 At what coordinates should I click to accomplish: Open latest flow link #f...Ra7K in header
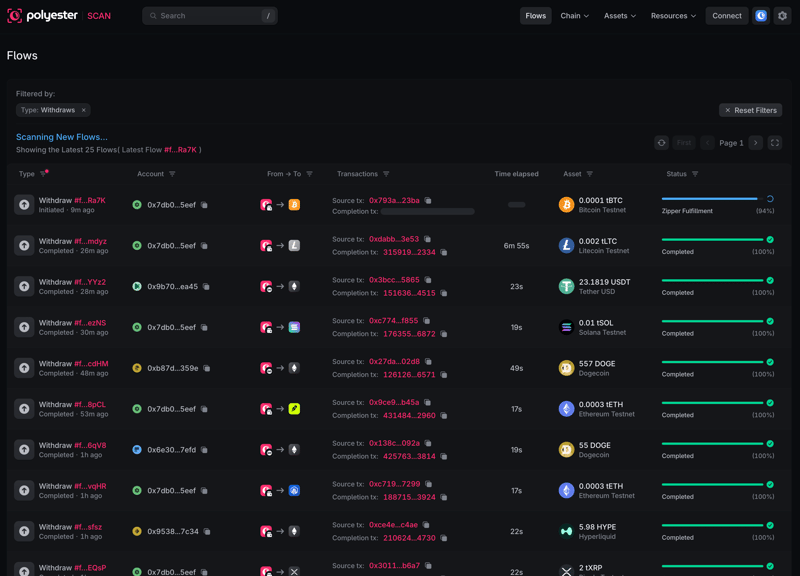click(x=180, y=150)
